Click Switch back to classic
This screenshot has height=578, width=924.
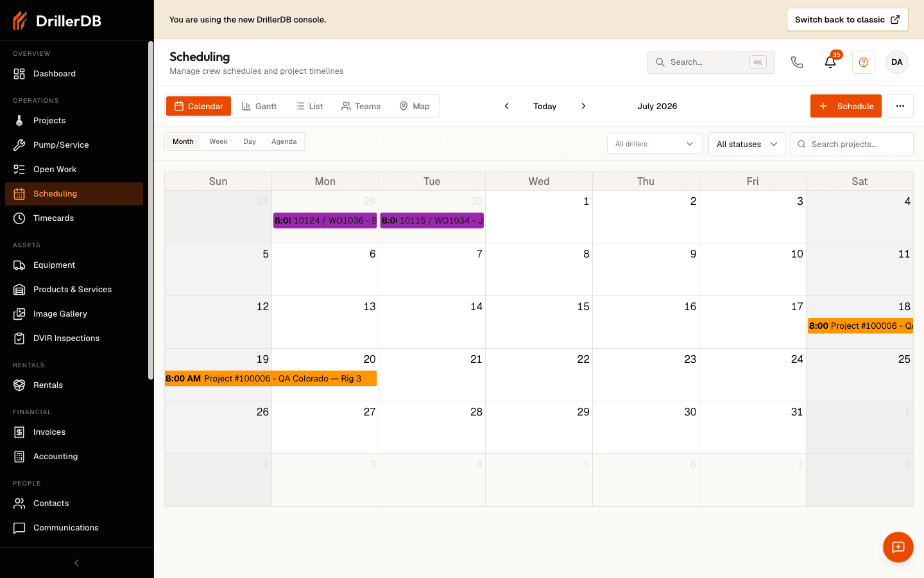[x=848, y=20]
